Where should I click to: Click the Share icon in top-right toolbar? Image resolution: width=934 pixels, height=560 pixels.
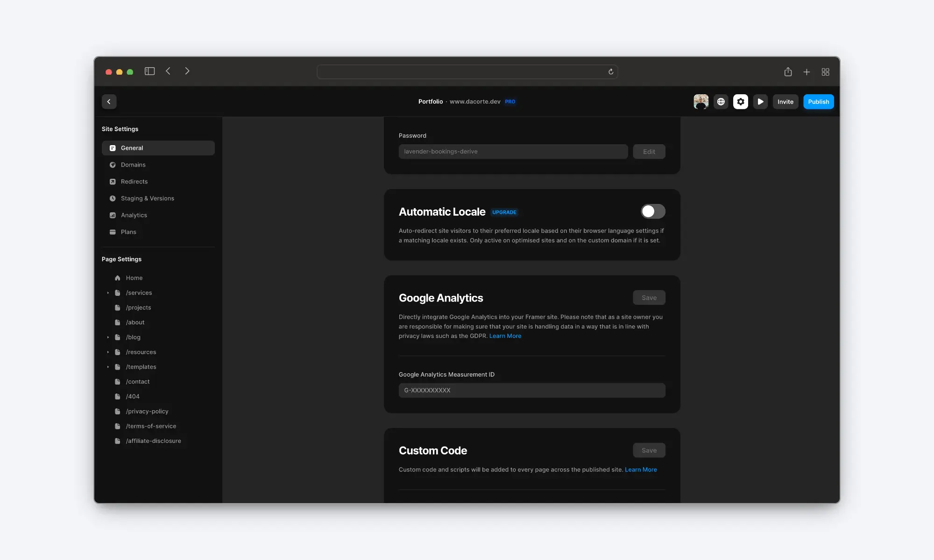(x=788, y=71)
